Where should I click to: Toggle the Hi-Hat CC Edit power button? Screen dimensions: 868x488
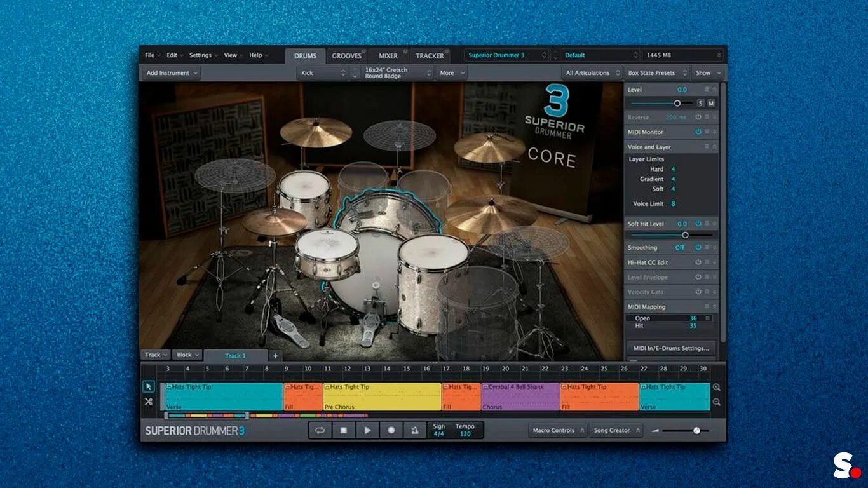click(698, 262)
